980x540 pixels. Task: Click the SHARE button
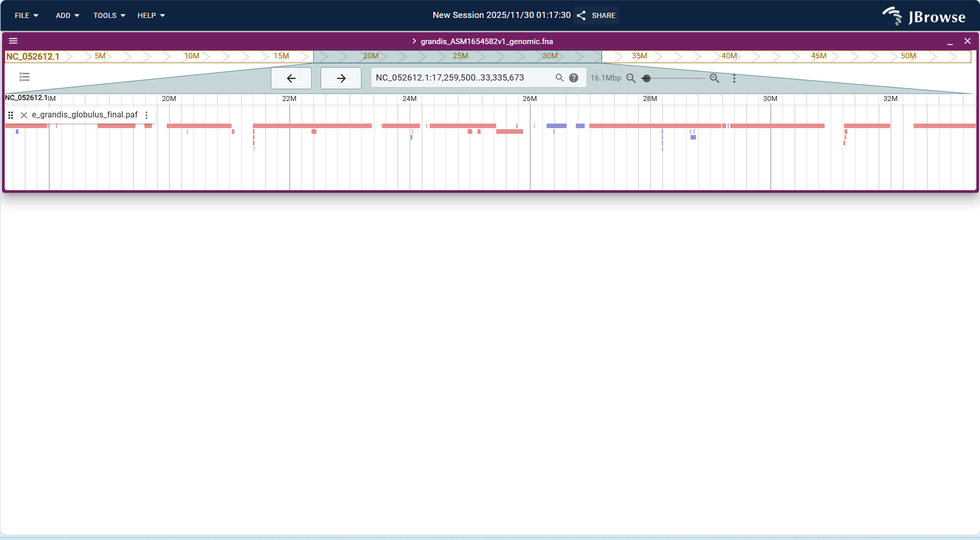[x=596, y=15]
